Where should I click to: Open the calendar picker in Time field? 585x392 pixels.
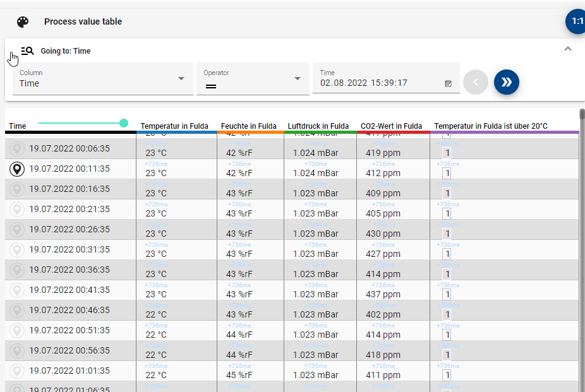pos(448,83)
